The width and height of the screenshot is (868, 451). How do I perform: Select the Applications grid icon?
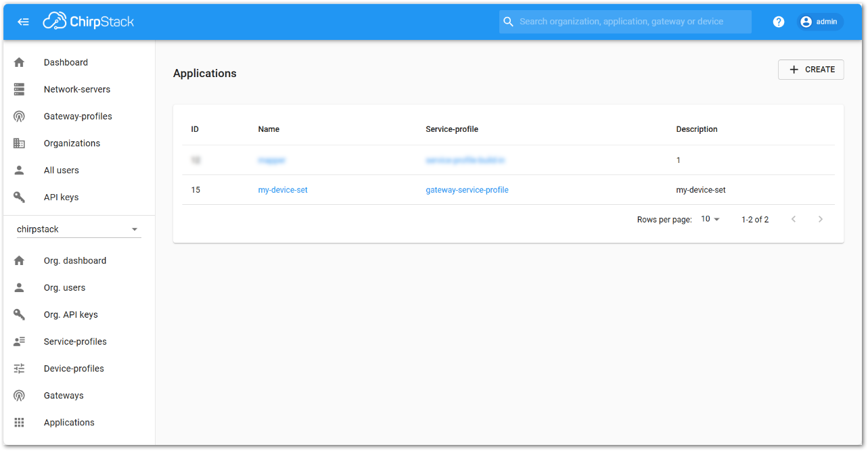point(19,422)
